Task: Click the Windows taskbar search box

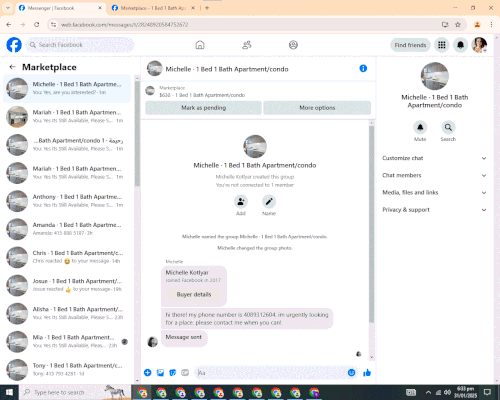Action: 75,392
